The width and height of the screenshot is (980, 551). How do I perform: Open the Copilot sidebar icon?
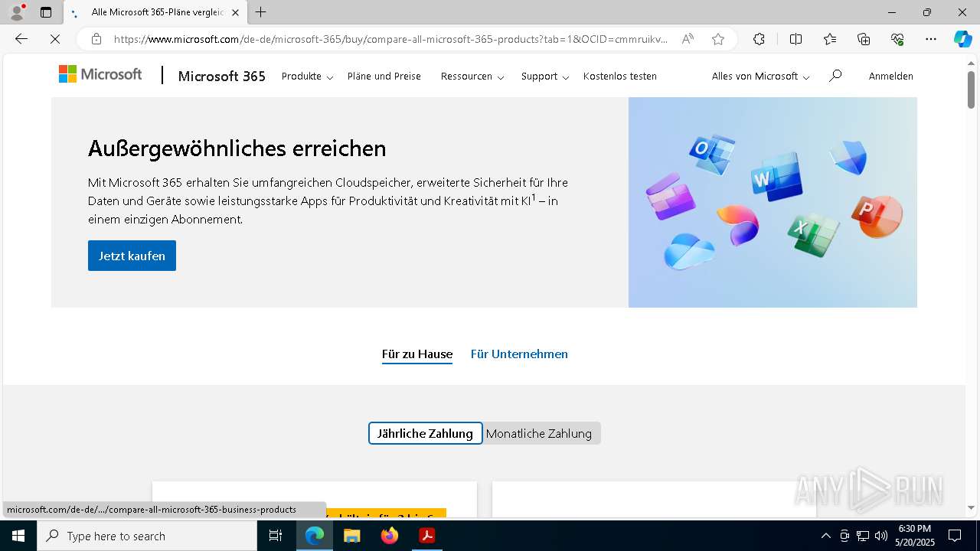[x=962, y=39]
